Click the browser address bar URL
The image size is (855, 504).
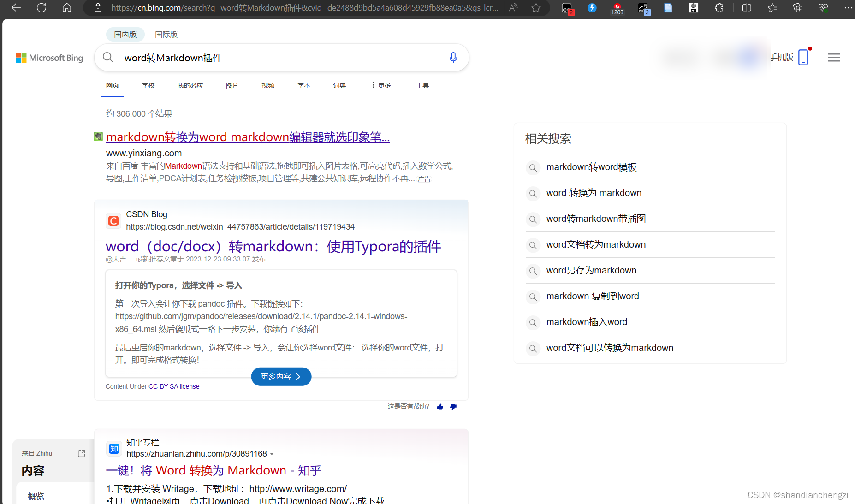304,8
